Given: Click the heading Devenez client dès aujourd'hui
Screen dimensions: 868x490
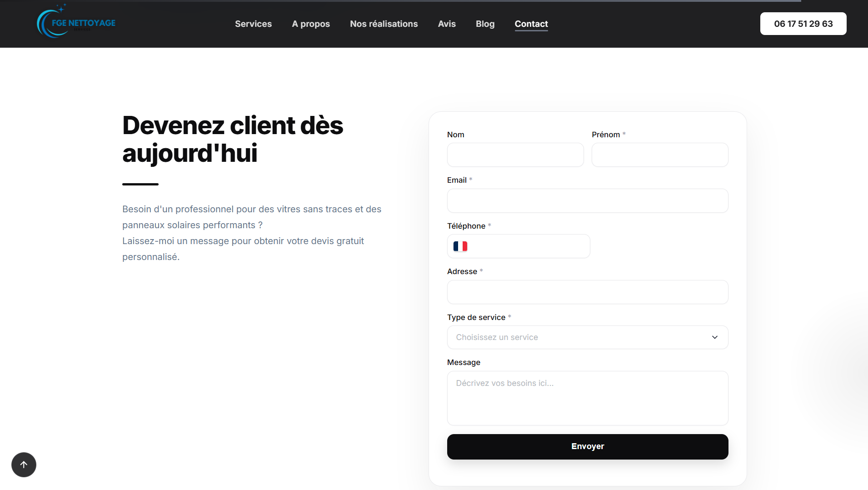Looking at the screenshot, I should pos(233,139).
